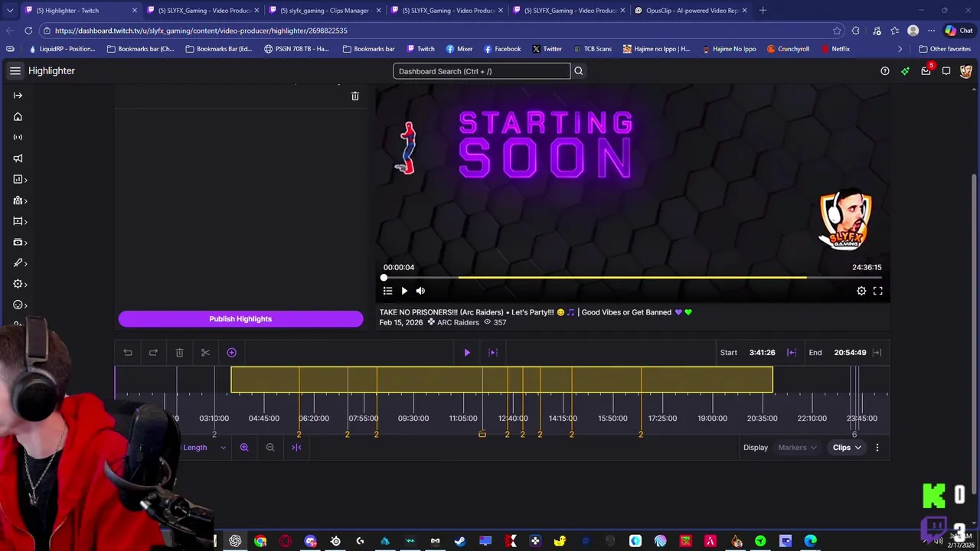Split segment with the scissors tool
Screen dimensions: 980x551
pyautogui.click(x=205, y=353)
